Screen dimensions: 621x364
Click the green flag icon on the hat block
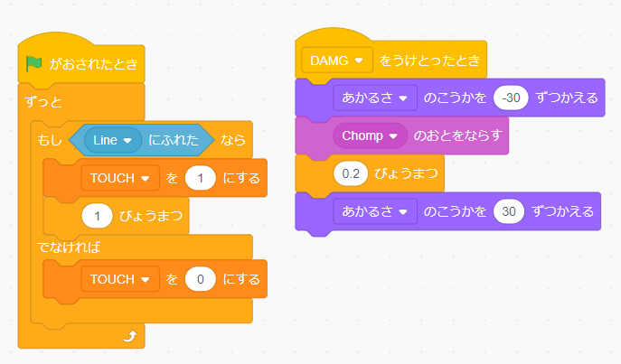[x=33, y=64]
